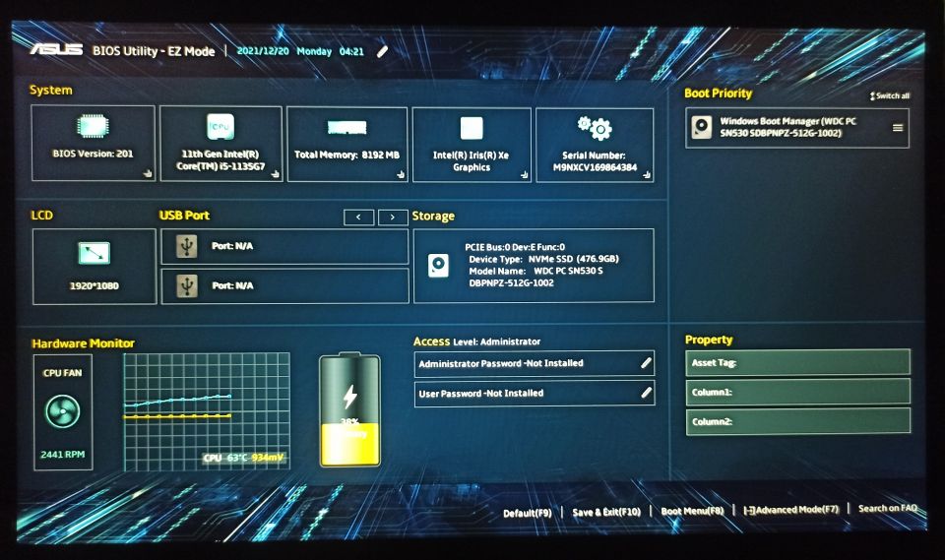Click the battery charge indicator
Screen dimensions: 945x560
coord(350,409)
